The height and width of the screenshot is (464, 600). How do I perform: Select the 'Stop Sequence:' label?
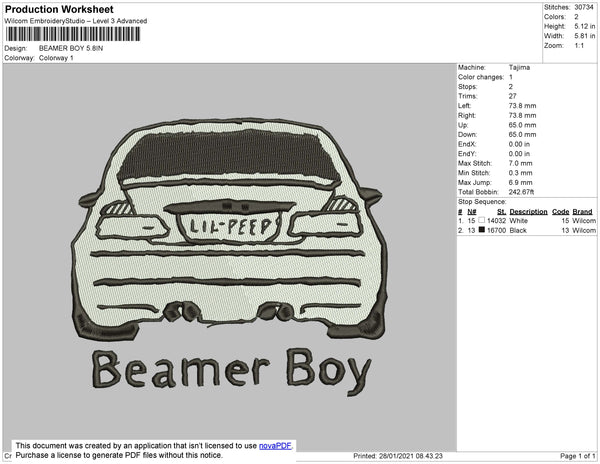[482, 202]
